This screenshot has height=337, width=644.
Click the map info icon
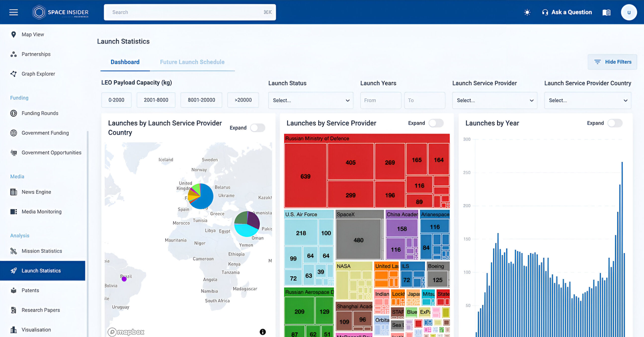point(263,332)
